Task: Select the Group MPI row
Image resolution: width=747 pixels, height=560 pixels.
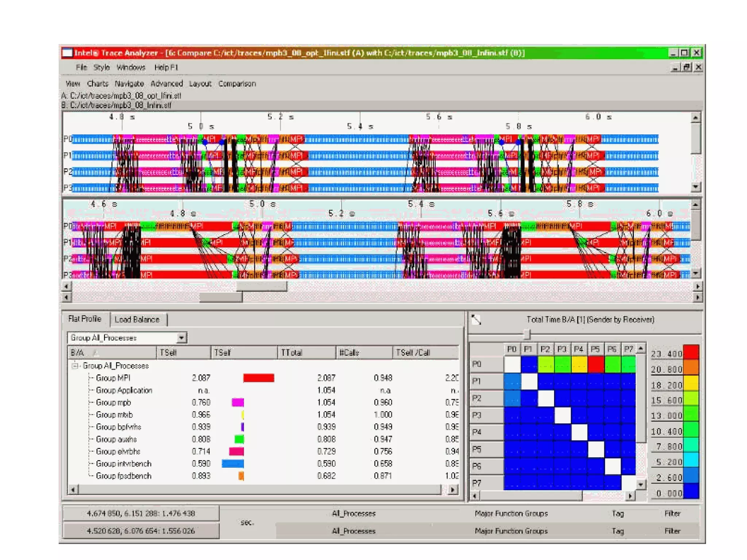Action: click(264, 378)
